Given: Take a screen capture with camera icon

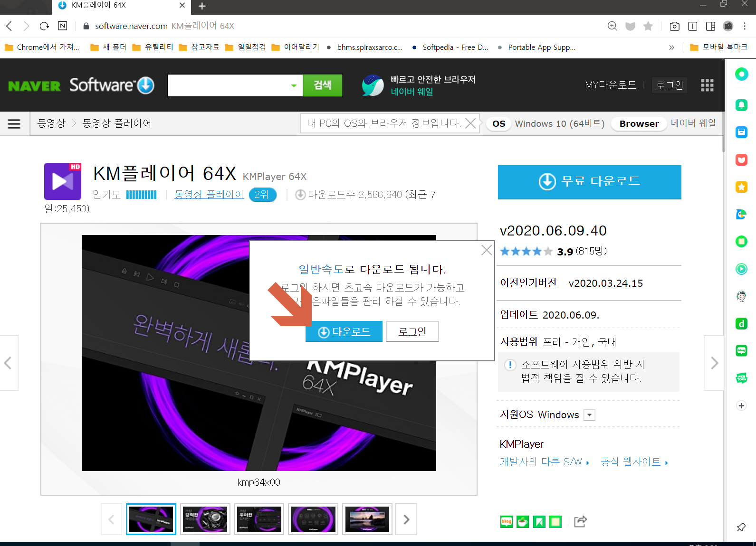Looking at the screenshot, I should [674, 26].
